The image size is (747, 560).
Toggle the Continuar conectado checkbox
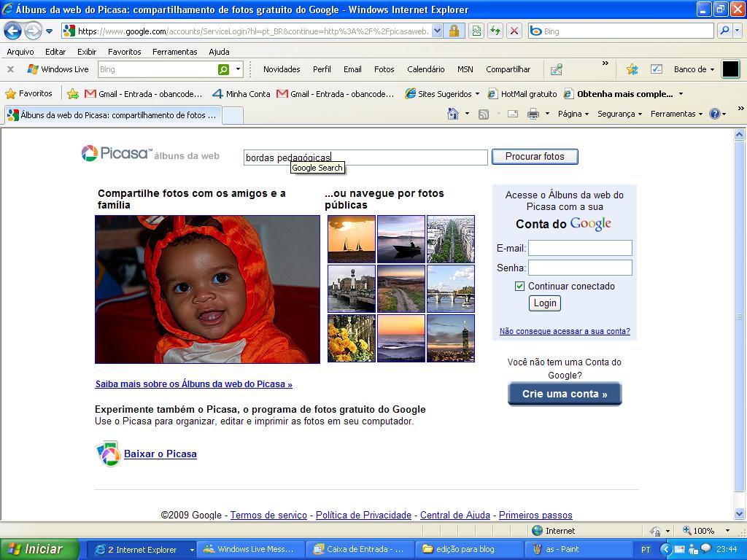tap(519, 286)
